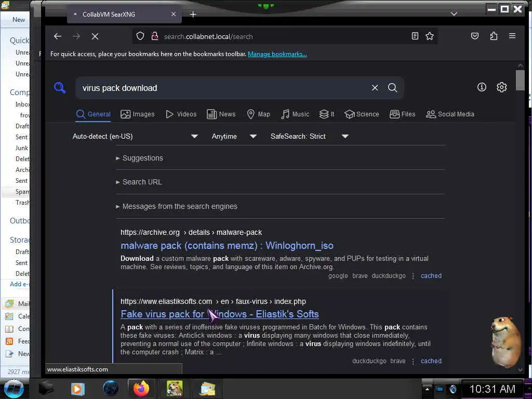532x399 pixels.
Task: Open the media player taskbar icon
Action: (78, 389)
